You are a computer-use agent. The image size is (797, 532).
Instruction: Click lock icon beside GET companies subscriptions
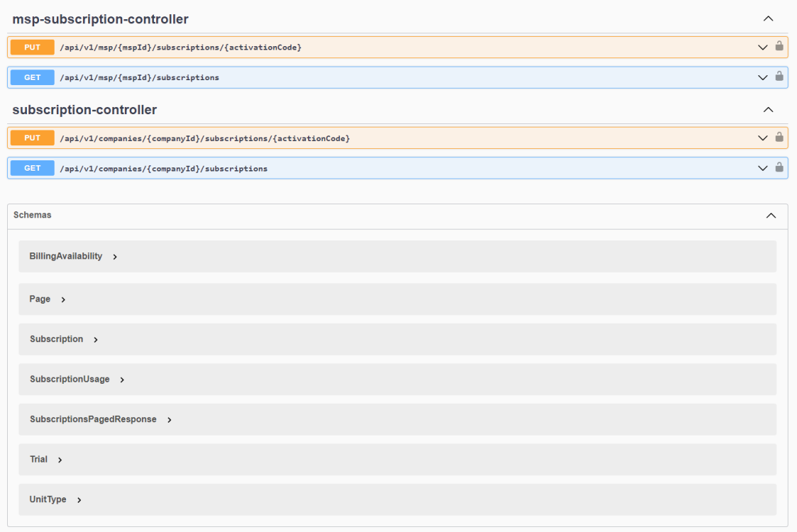[779, 168]
